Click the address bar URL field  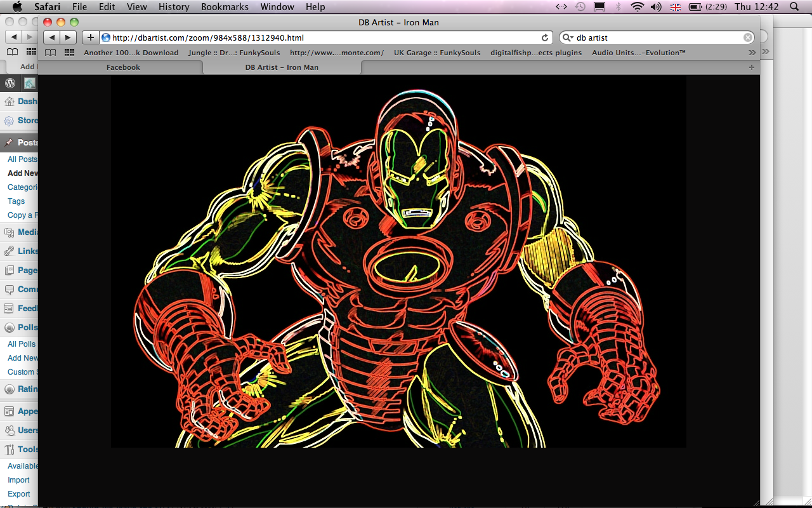pos(317,37)
